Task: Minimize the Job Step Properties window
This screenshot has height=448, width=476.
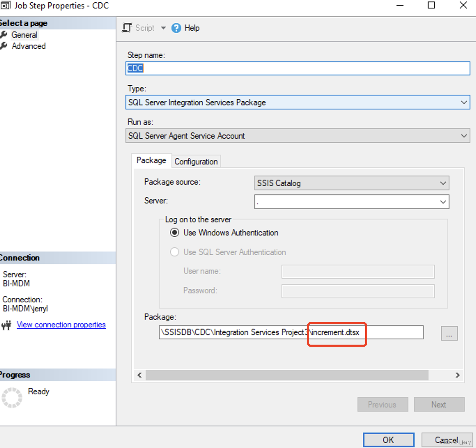Action: pos(400,5)
